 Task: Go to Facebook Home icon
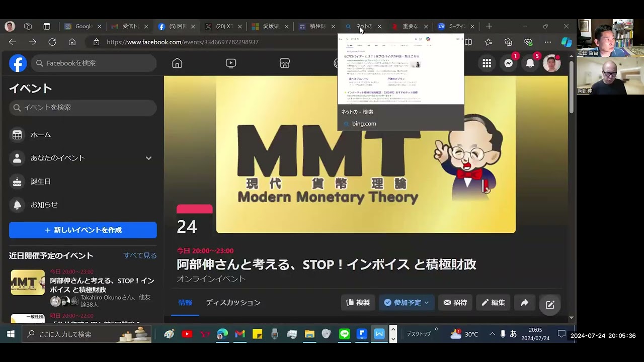click(x=177, y=63)
